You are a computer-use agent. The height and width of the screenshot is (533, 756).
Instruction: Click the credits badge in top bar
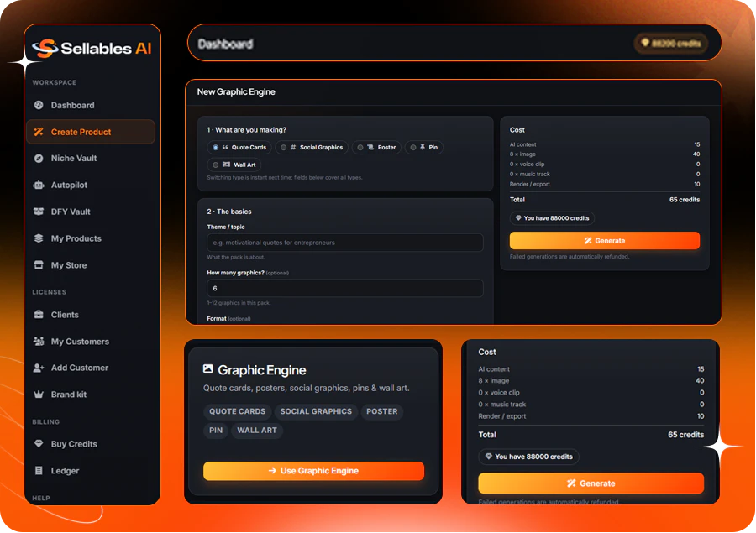[670, 44]
